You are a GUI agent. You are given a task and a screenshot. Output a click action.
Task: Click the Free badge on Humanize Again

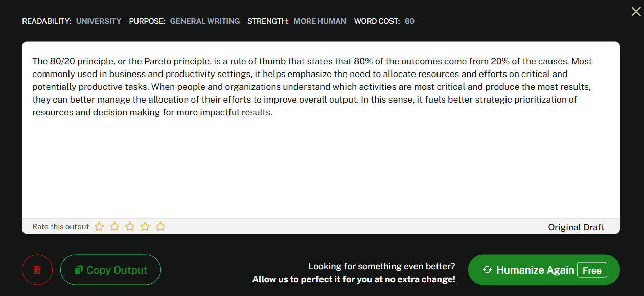point(592,270)
